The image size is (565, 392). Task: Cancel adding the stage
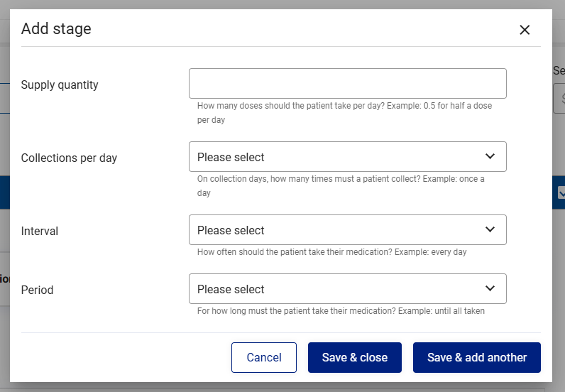tap(264, 357)
